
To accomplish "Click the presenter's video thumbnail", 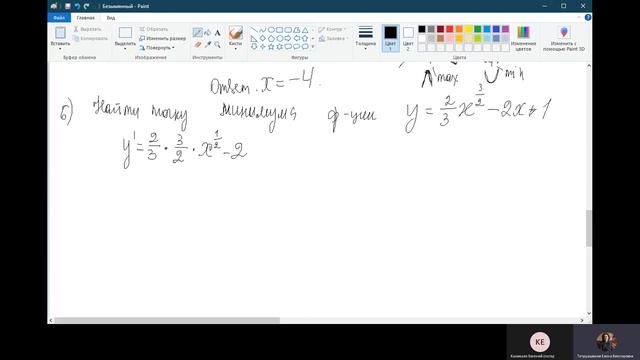I will coord(607,342).
